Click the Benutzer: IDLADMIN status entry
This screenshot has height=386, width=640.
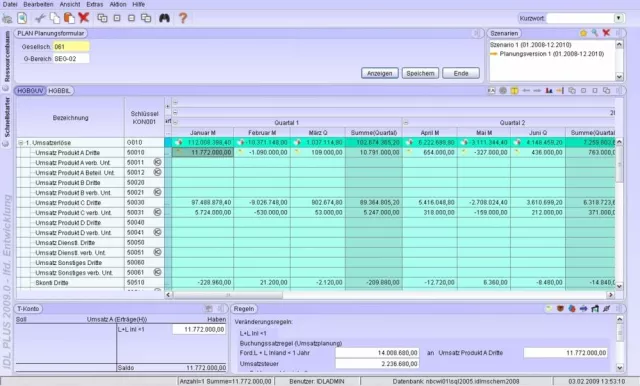317,382
